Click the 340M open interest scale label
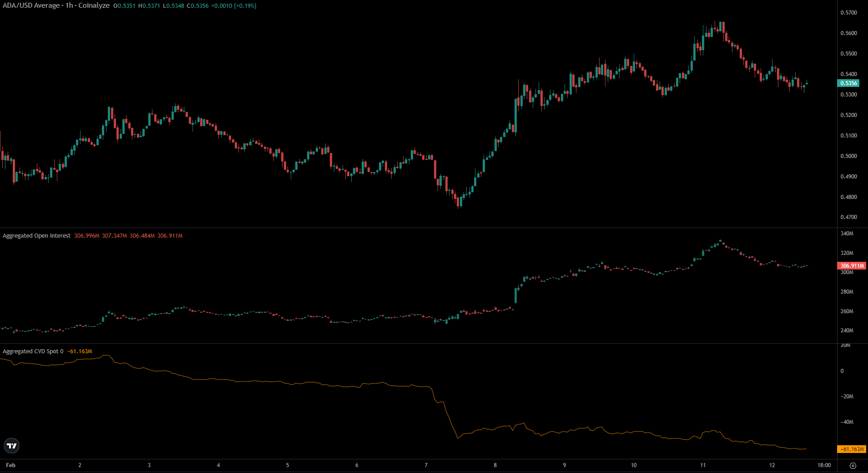Screen dimensions: 868x473 [847, 234]
